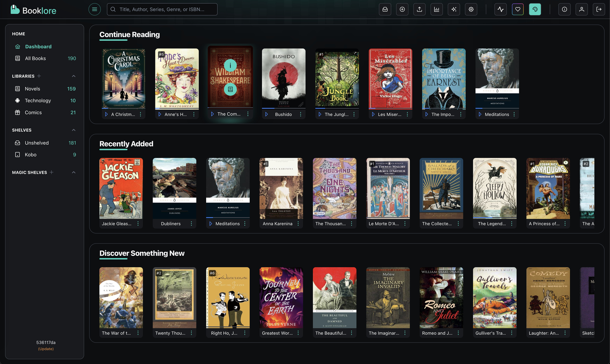This screenshot has height=364, width=610.
Task: Click the info icon in the top bar
Action: [x=564, y=9]
